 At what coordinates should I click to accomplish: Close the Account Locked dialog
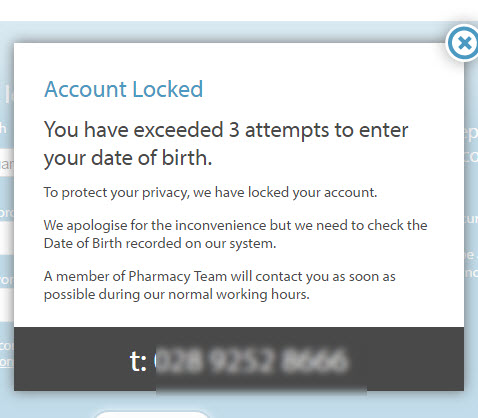(x=464, y=43)
